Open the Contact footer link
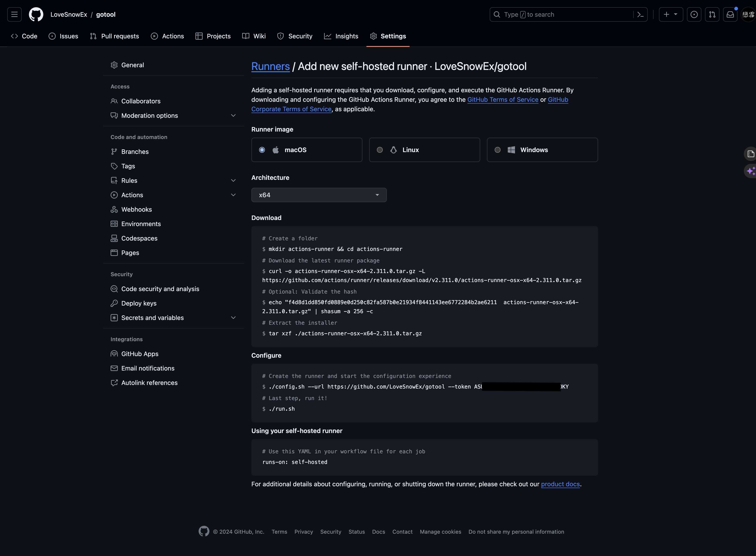756x556 pixels. point(402,532)
